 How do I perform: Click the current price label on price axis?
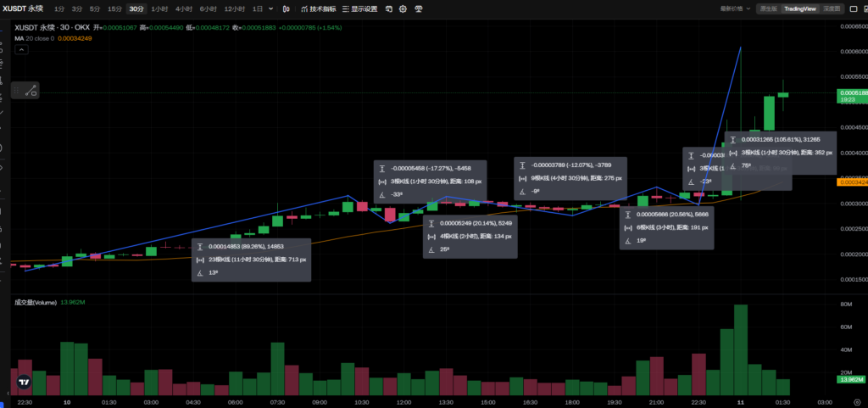(850, 92)
